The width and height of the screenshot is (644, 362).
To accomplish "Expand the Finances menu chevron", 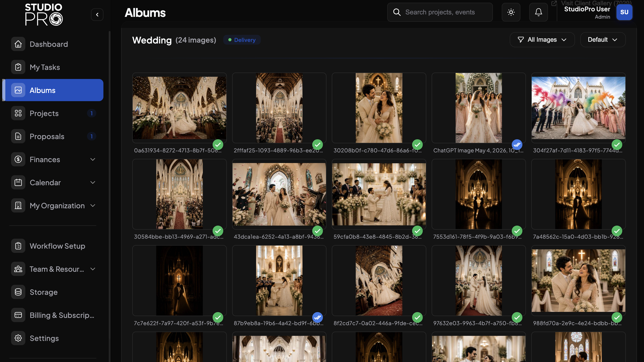I will coord(93,159).
